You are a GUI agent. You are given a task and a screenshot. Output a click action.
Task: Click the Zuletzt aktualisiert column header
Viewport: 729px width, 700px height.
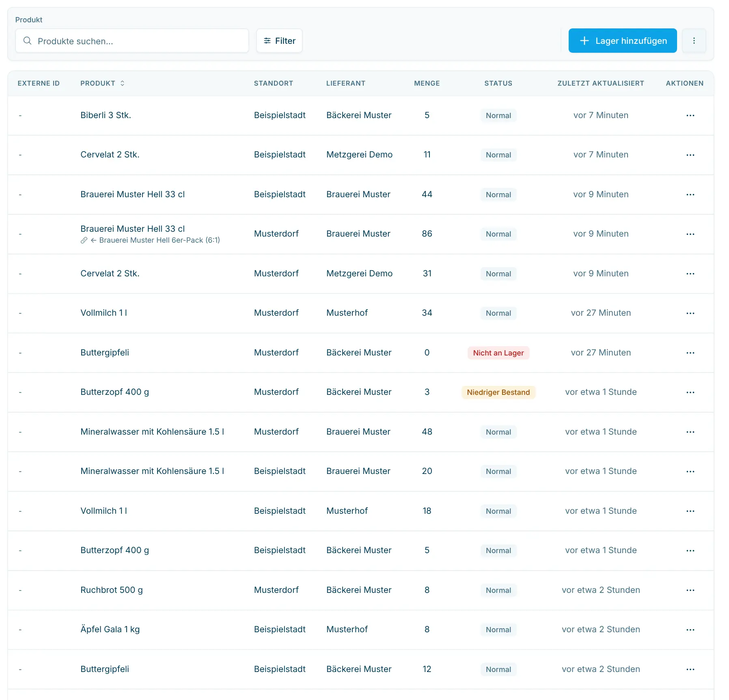coord(601,83)
